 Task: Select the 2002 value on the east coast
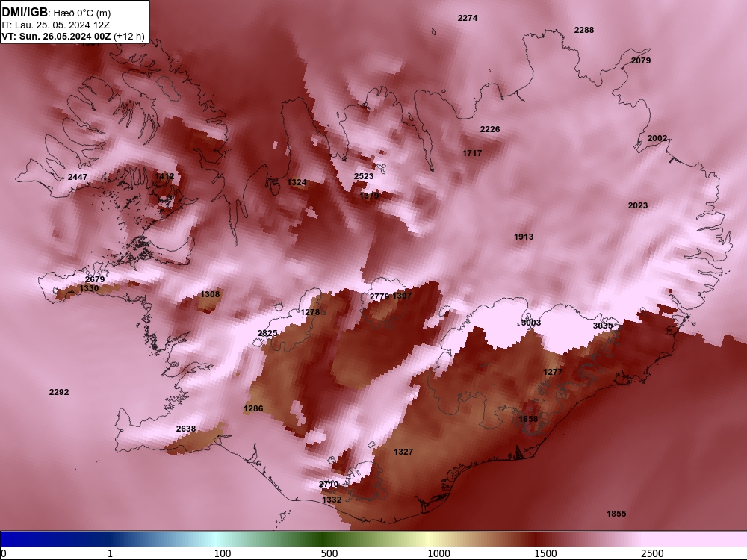pyautogui.click(x=657, y=139)
